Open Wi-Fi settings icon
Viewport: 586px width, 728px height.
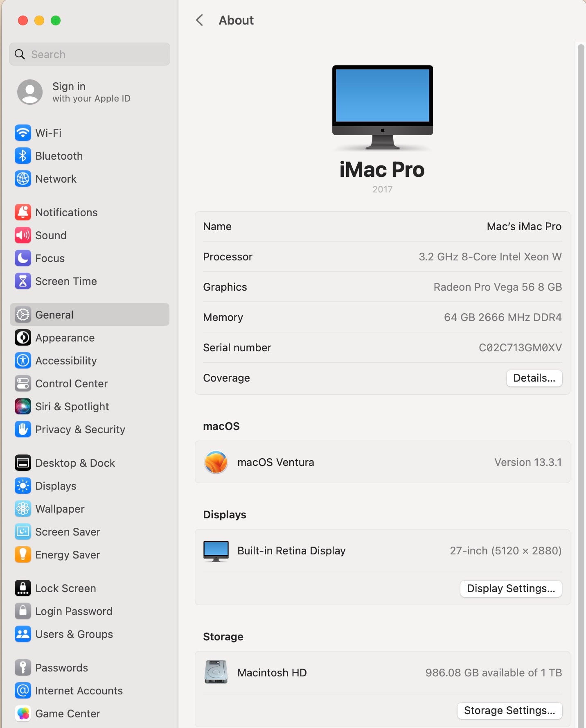[23, 133]
